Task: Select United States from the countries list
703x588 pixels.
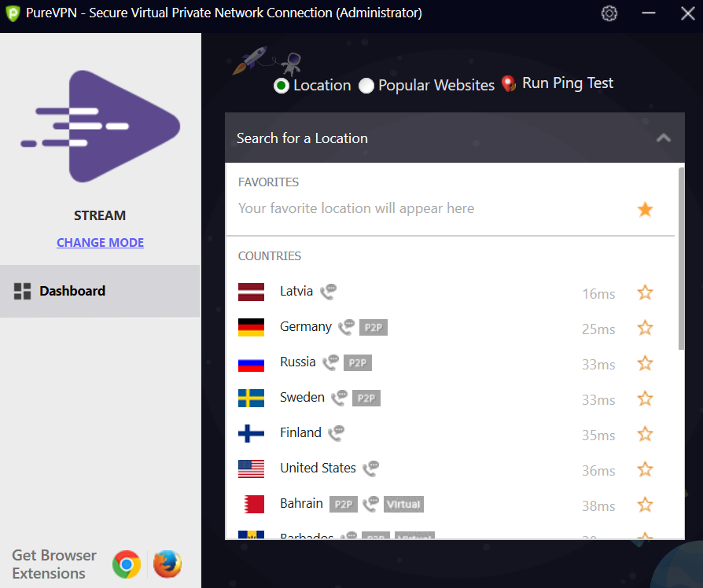Action: [450, 469]
